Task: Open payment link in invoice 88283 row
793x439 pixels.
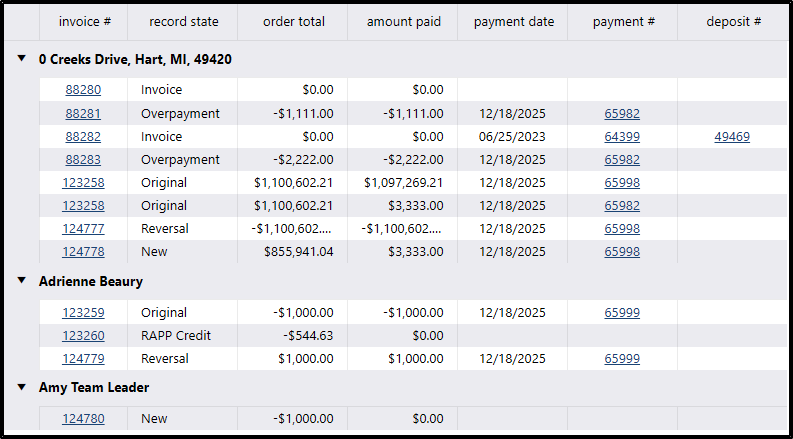Action: pos(622,160)
